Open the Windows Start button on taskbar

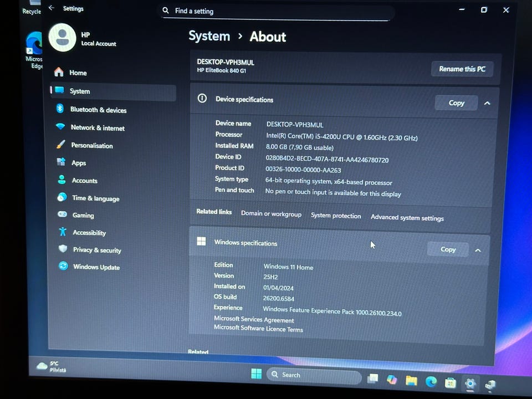(257, 374)
